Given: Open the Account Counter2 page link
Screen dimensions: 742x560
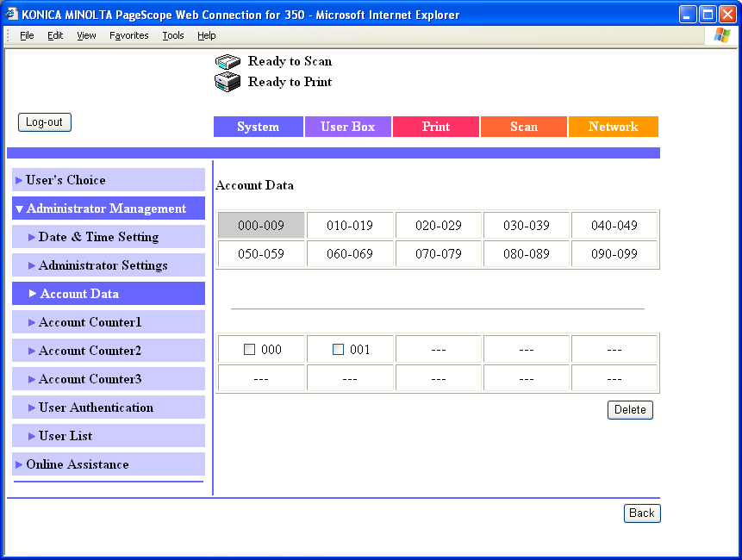Looking at the screenshot, I should click(x=90, y=351).
